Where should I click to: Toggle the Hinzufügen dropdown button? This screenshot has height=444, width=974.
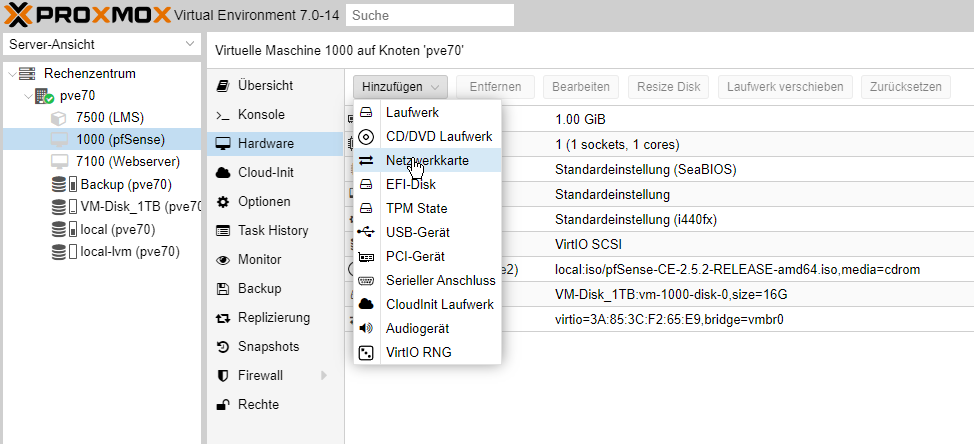[400, 87]
